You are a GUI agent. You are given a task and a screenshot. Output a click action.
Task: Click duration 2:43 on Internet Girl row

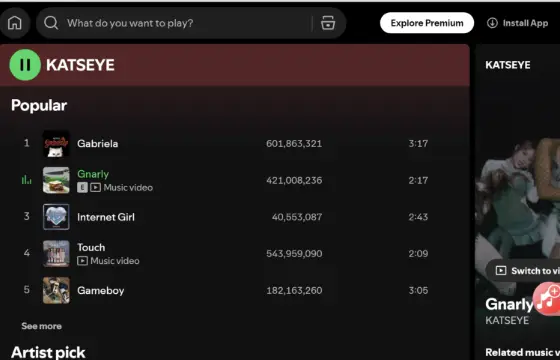pos(418,217)
